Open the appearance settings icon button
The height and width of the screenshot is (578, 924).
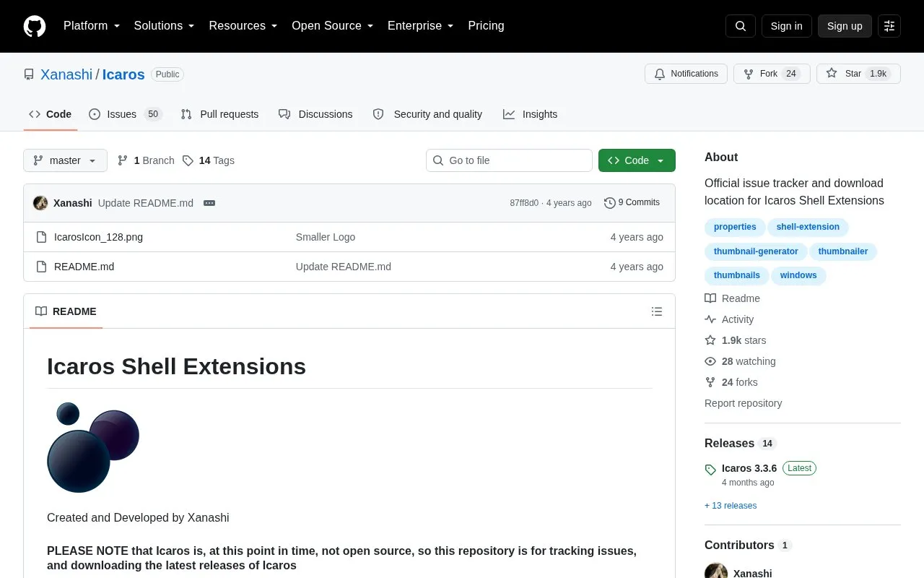pos(889,26)
